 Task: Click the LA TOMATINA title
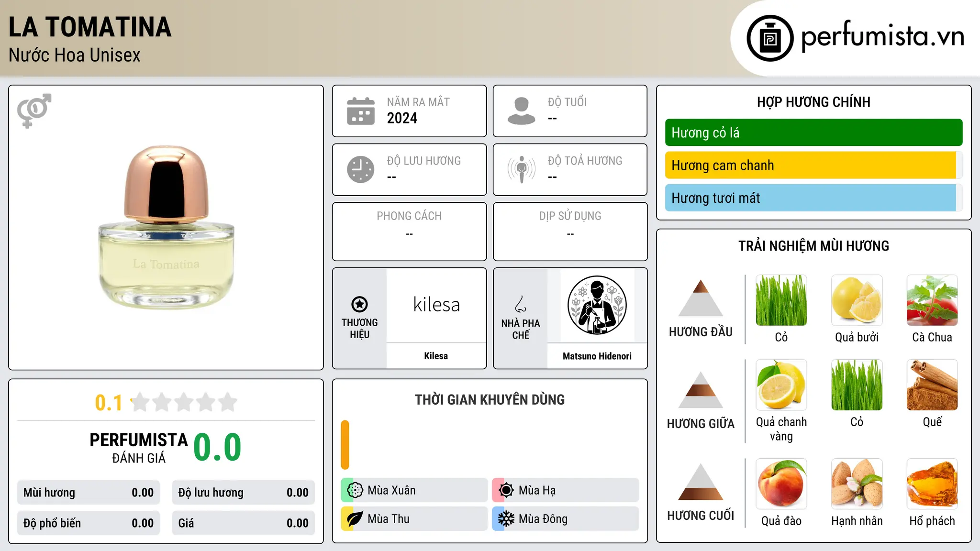pos(90,27)
